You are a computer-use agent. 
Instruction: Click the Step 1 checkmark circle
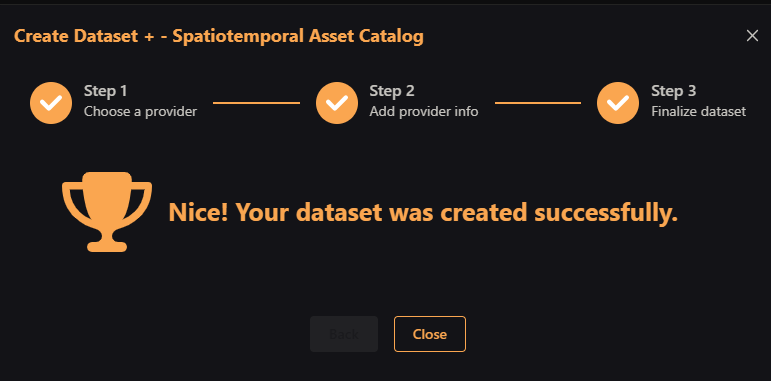point(51,103)
